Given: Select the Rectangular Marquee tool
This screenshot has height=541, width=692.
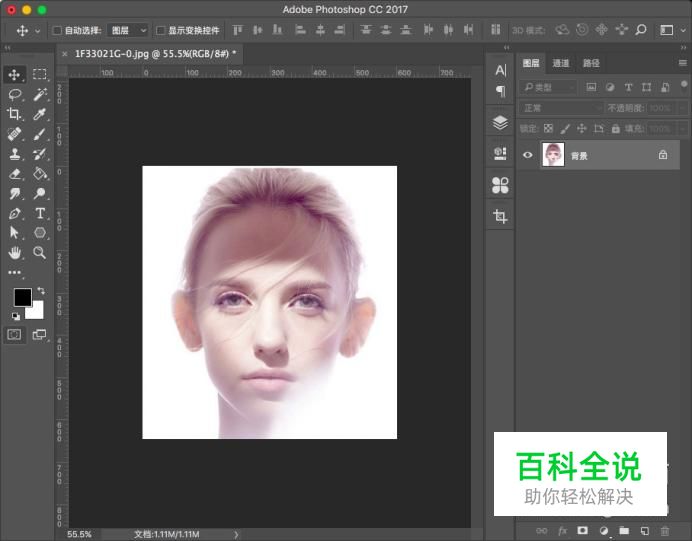Looking at the screenshot, I should tap(40, 74).
